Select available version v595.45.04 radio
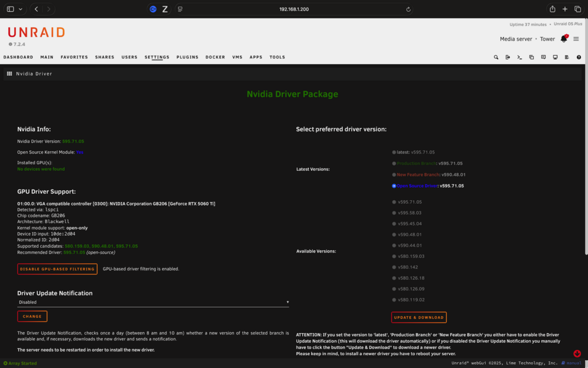The height and width of the screenshot is (368, 588). click(x=394, y=224)
